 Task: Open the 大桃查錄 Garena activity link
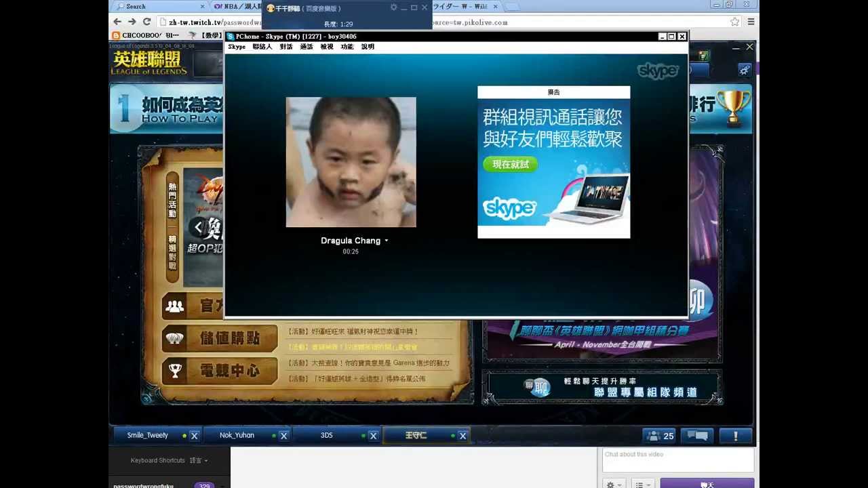tap(368, 363)
